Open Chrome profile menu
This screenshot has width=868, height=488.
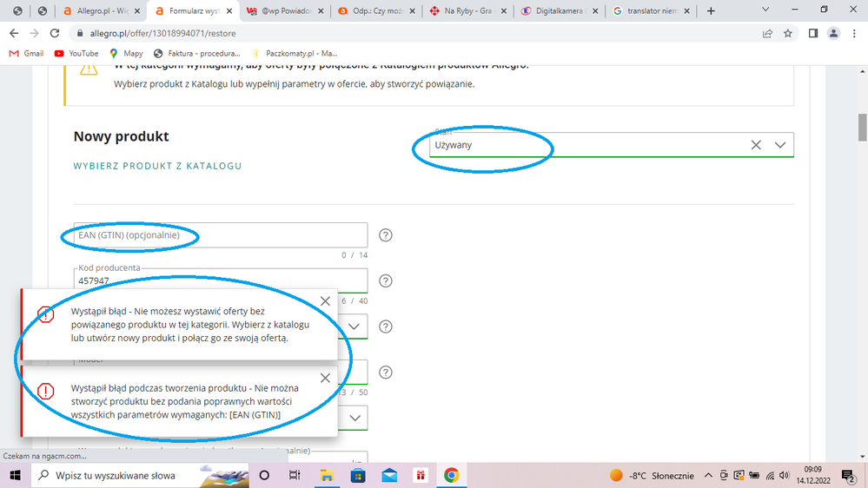pyautogui.click(x=833, y=33)
